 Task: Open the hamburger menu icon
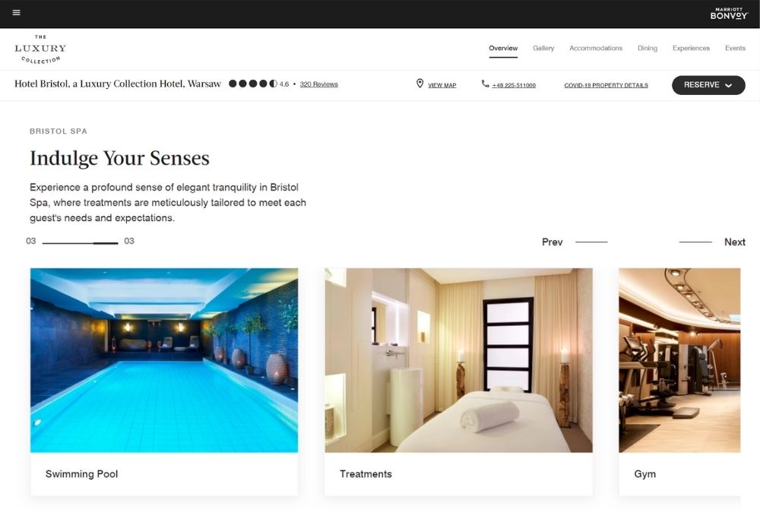(17, 13)
